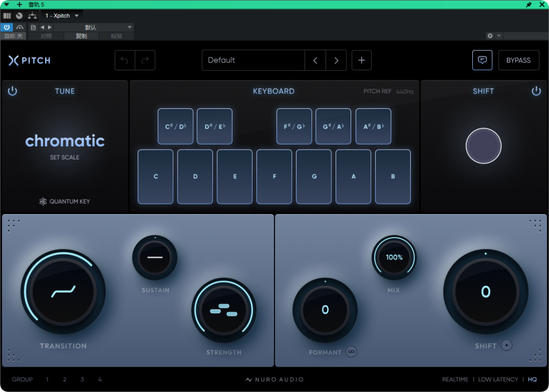Click the QUANTUM KEY button
This screenshot has width=549, height=392.
(65, 202)
